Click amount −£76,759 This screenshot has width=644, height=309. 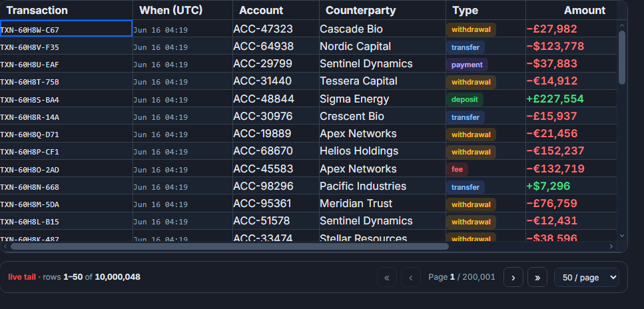click(551, 204)
